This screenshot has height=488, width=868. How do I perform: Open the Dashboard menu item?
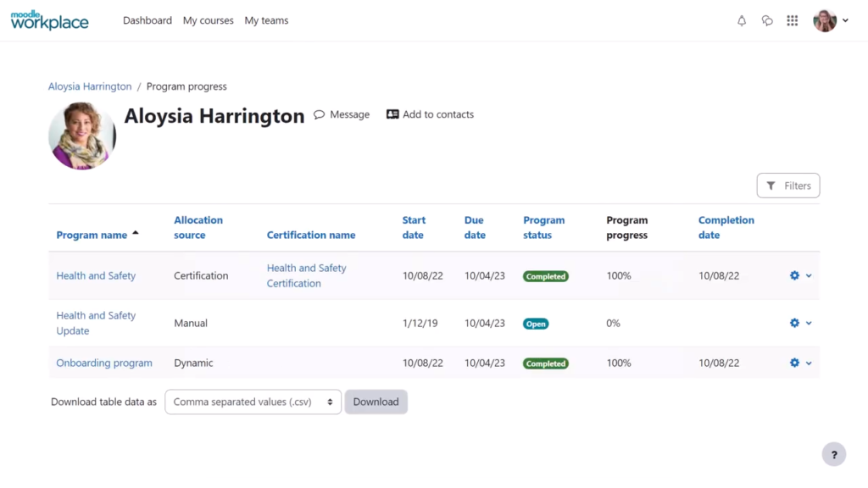pos(147,20)
